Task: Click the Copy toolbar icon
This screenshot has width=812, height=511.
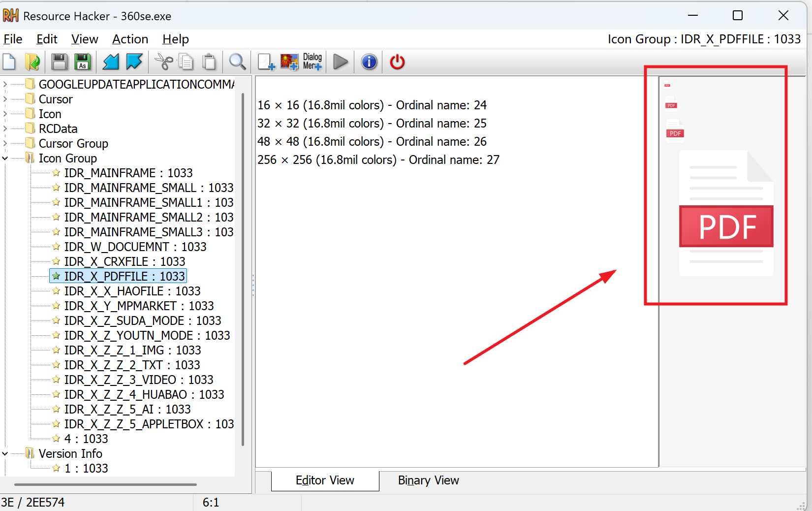Action: tap(186, 62)
